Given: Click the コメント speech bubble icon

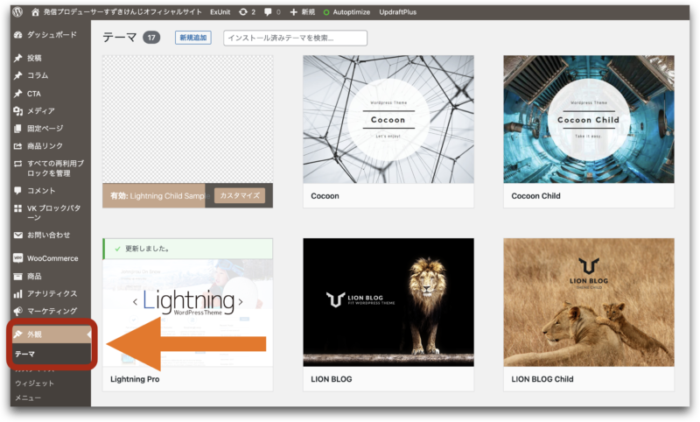Looking at the screenshot, I should pos(18,191).
